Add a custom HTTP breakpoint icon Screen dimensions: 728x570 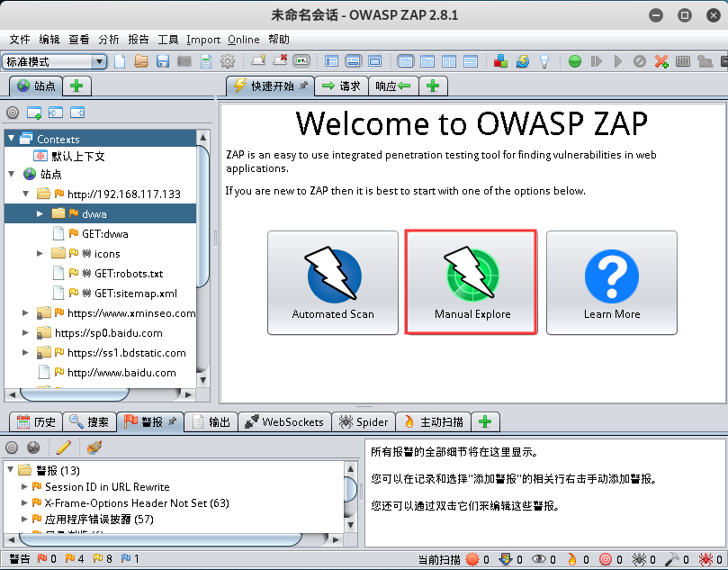(x=661, y=61)
